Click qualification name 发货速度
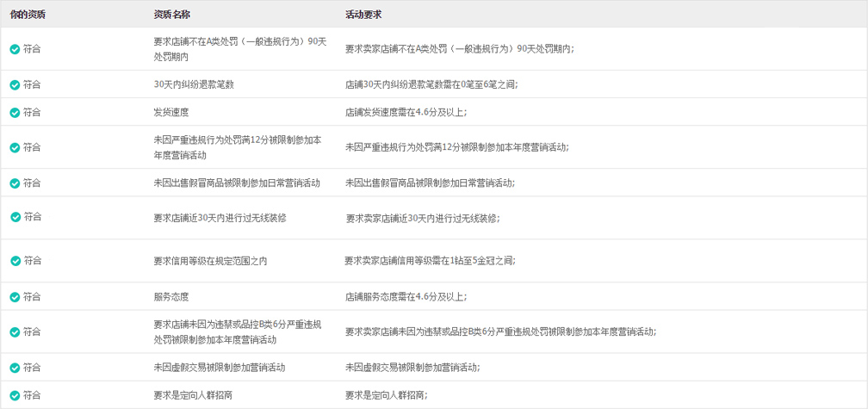The width and height of the screenshot is (868, 409). (x=171, y=112)
